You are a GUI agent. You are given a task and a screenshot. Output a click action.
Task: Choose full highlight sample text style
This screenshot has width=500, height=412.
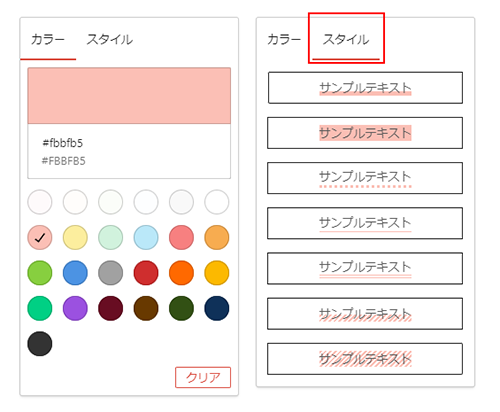point(365,133)
